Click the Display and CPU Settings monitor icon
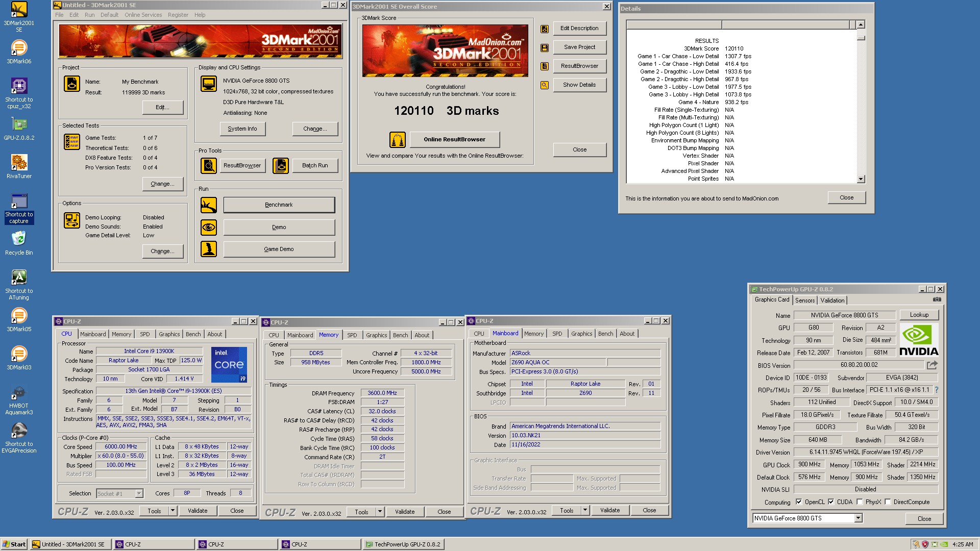The height and width of the screenshot is (551, 980). coord(208,83)
